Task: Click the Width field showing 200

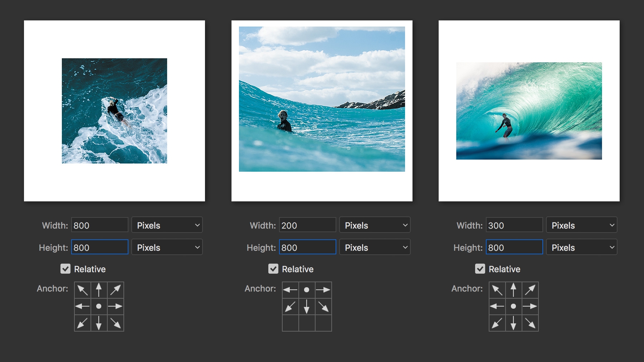Action: pos(307,225)
